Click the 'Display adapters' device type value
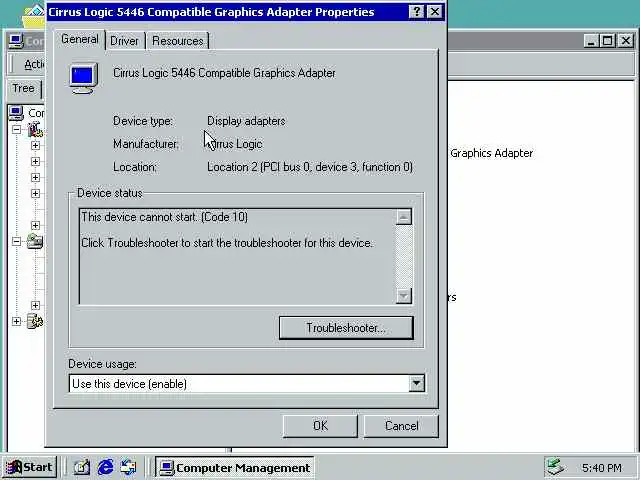Viewport: 640px width, 480px height. pyautogui.click(x=246, y=121)
